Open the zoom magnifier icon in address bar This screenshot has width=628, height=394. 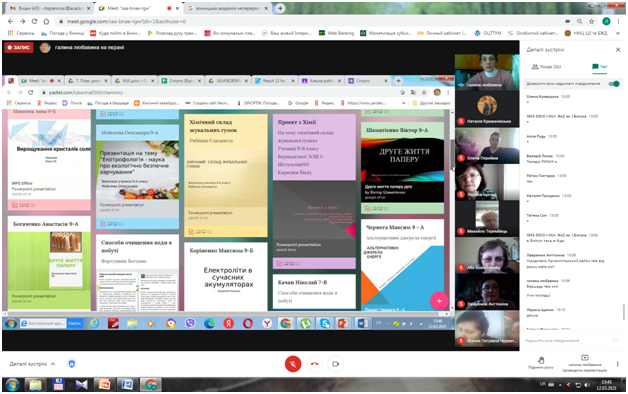(580, 21)
